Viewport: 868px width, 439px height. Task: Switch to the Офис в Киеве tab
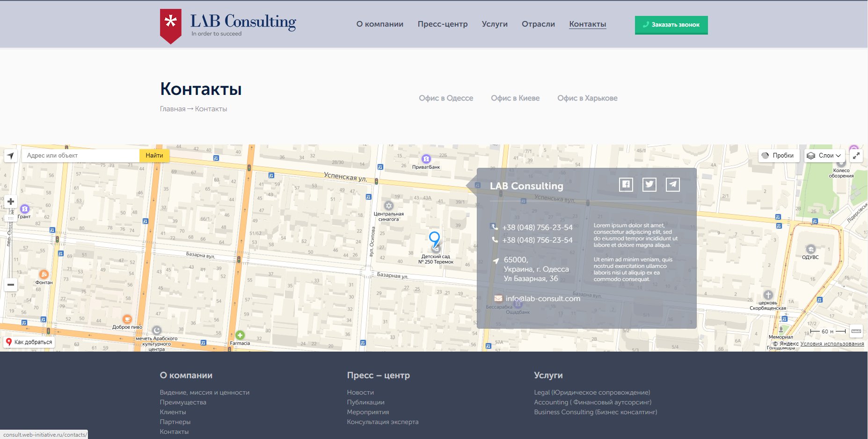(x=515, y=98)
